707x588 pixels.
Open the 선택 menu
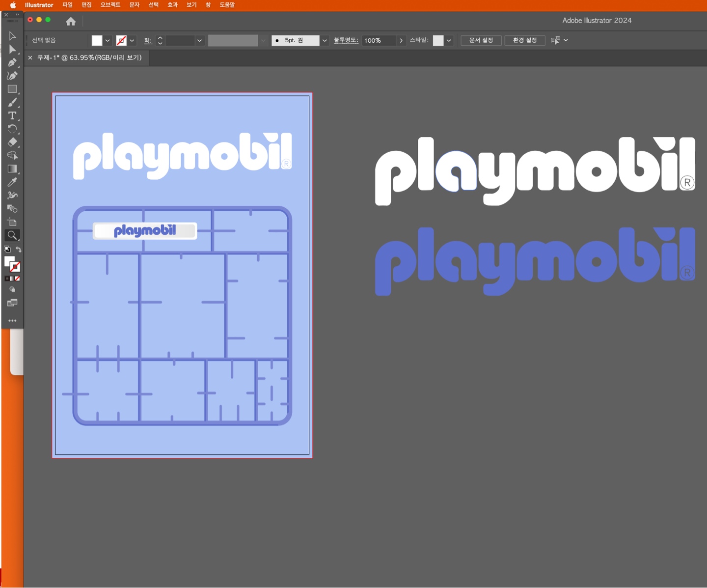tap(153, 5)
